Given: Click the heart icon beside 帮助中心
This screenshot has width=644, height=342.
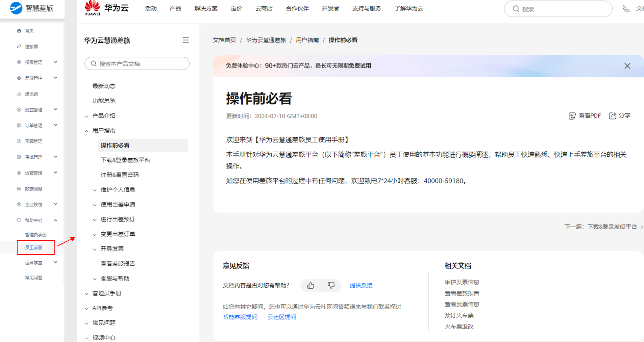Looking at the screenshot, I should click(19, 220).
